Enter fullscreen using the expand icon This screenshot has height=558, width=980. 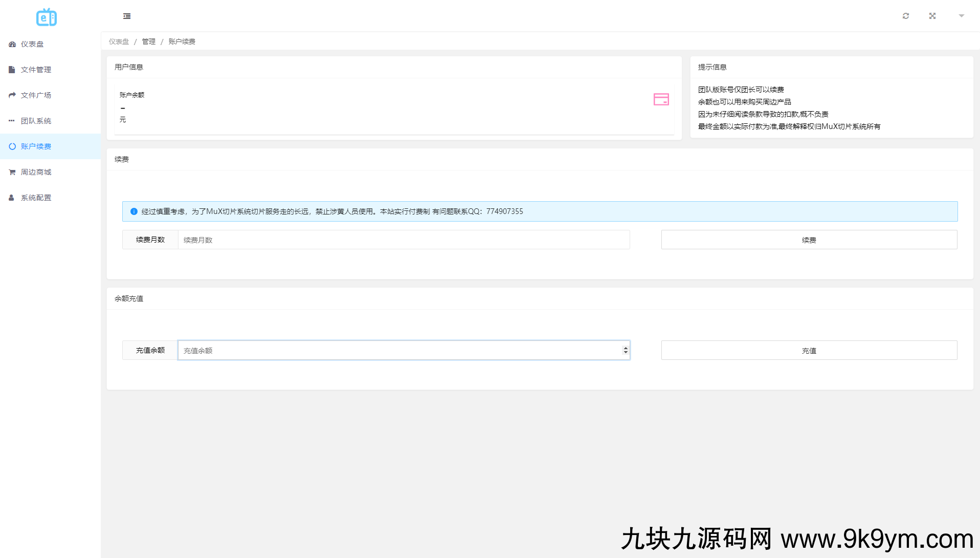tap(932, 16)
